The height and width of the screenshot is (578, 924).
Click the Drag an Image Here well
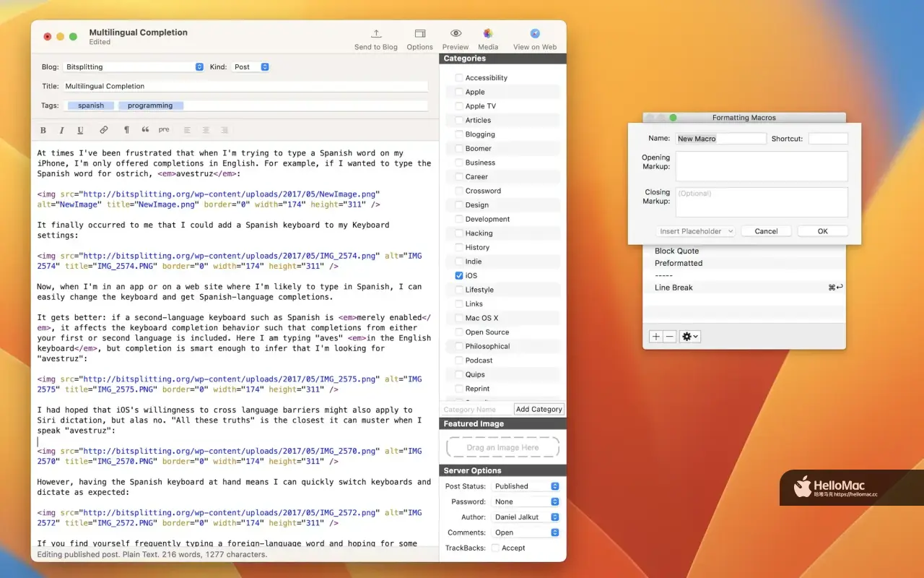click(x=502, y=447)
